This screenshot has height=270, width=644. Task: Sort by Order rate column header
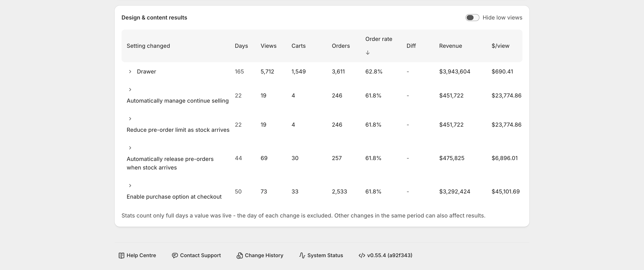(379, 39)
